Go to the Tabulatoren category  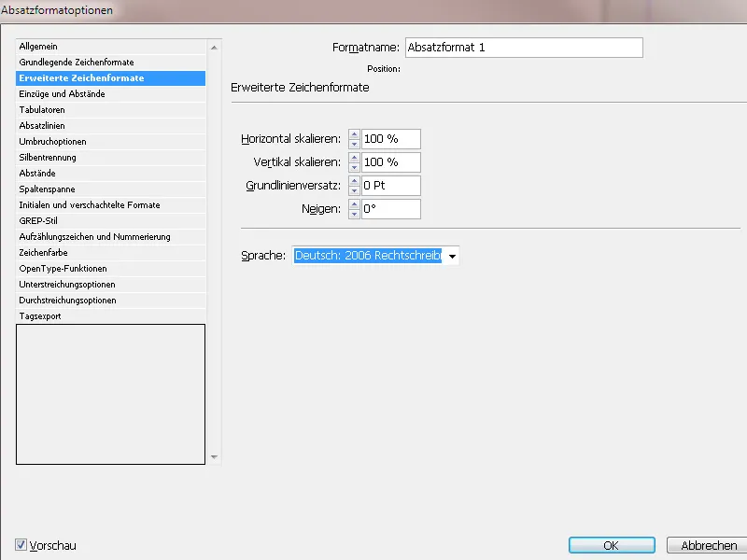110,109
